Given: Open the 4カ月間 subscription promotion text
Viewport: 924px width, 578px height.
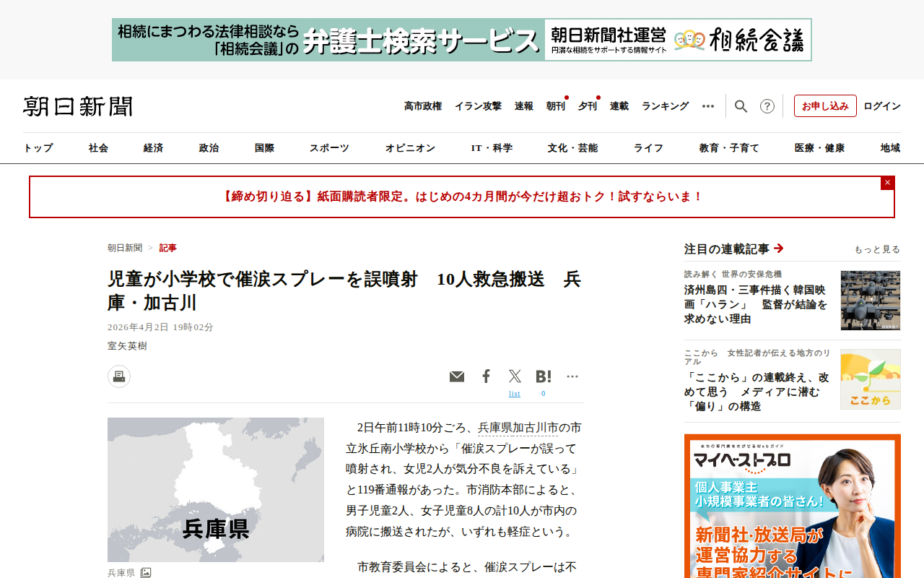Looking at the screenshot, I should pyautogui.click(x=462, y=197).
